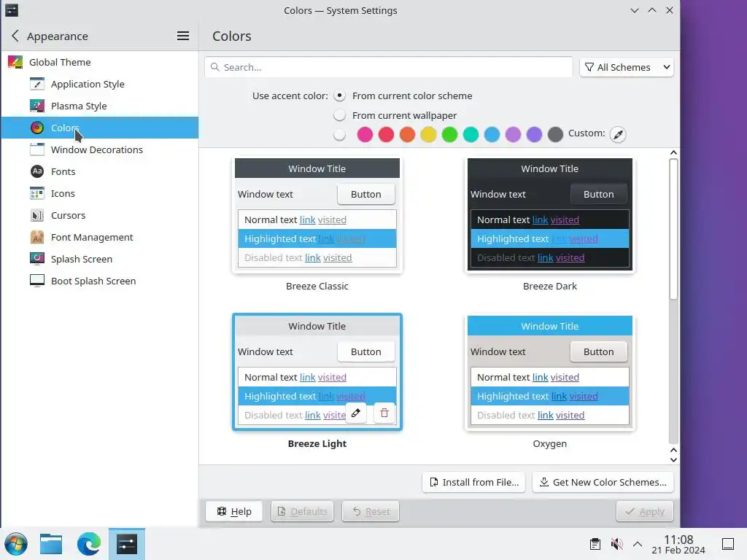Pick a custom accent color with eyedropper
747x560 pixels.
click(618, 134)
